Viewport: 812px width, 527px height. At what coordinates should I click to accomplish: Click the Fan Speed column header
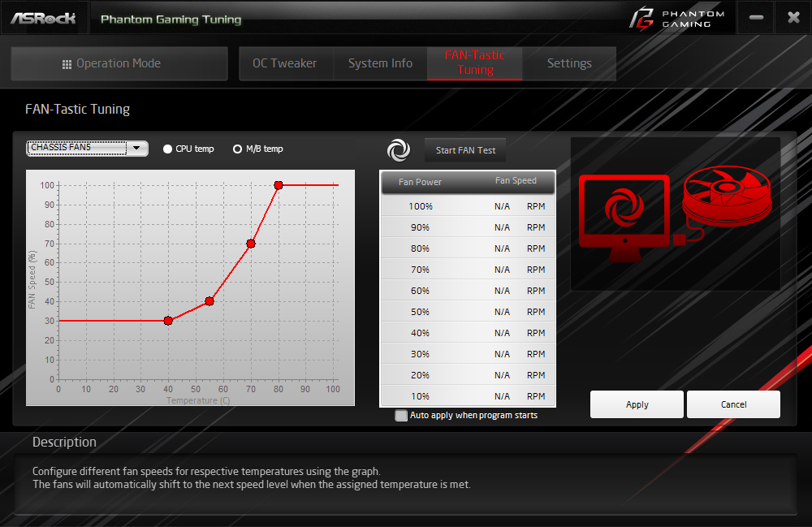(x=516, y=180)
